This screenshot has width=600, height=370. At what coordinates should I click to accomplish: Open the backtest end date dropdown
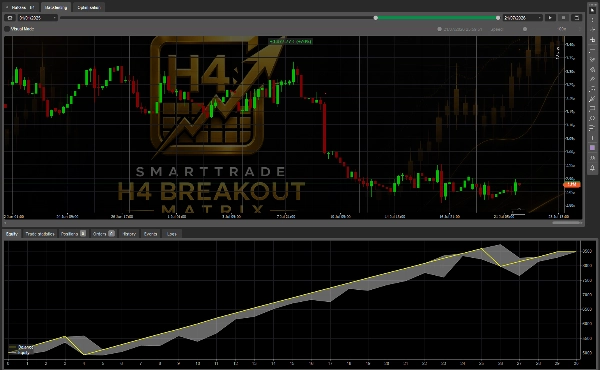point(523,18)
